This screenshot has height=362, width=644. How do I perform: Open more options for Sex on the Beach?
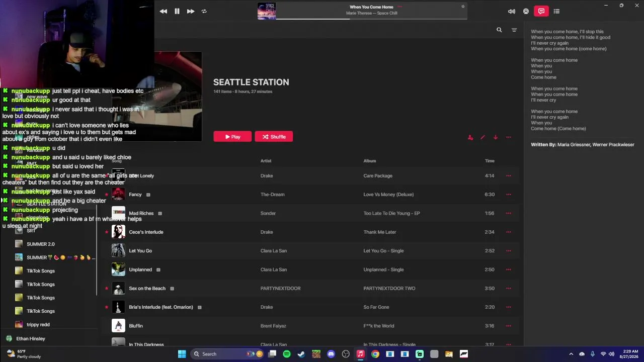(x=509, y=289)
